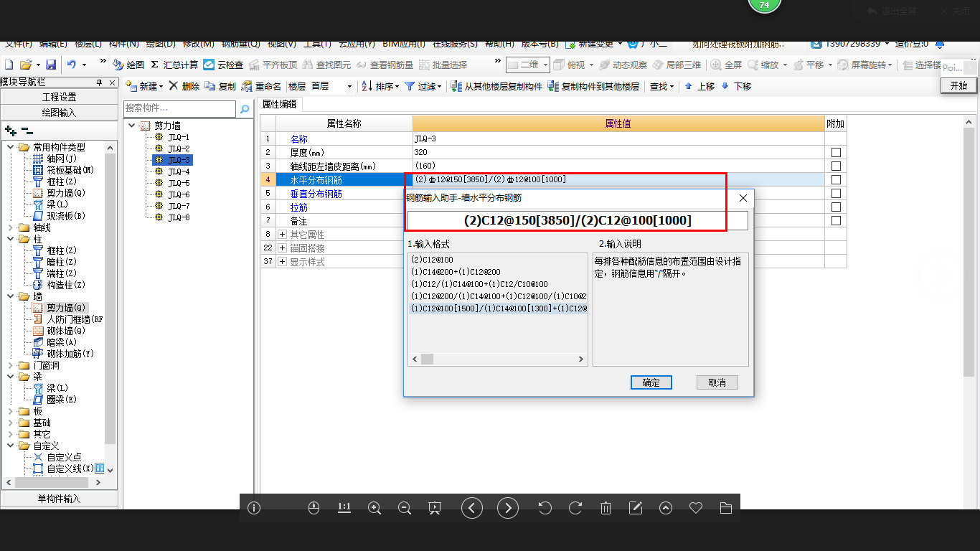This screenshot has height=551, width=980.
Task: Collapse the 常用构件类型 tree folder
Action: (x=10, y=147)
